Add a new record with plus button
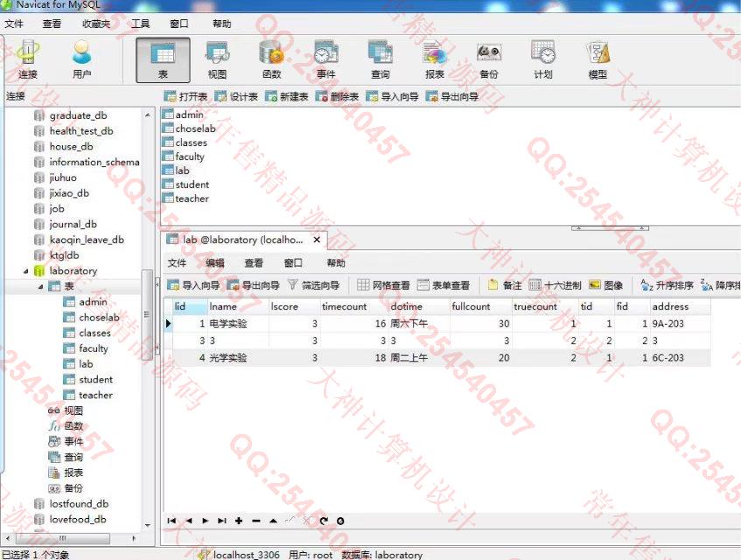 (239, 521)
